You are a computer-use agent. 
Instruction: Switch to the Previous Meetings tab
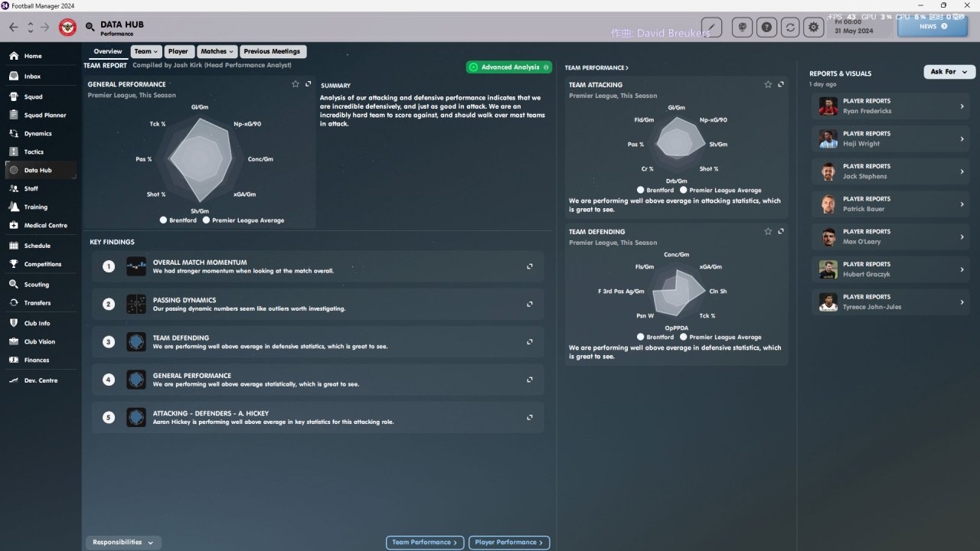tap(273, 52)
